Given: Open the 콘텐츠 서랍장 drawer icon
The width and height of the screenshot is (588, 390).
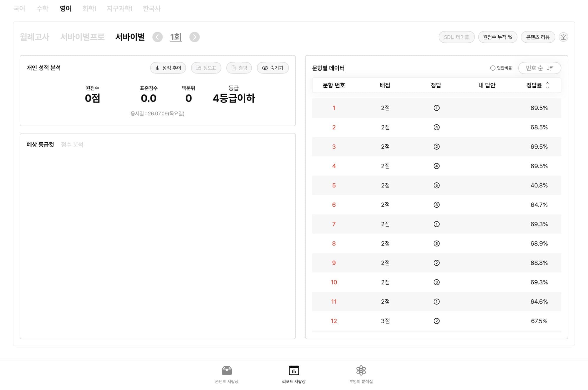Looking at the screenshot, I should tap(227, 370).
